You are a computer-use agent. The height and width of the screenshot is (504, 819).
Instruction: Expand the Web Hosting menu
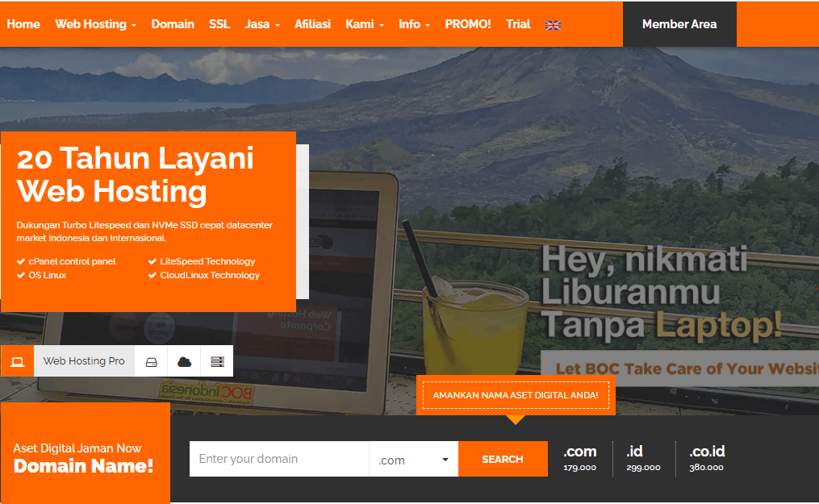coord(95,24)
